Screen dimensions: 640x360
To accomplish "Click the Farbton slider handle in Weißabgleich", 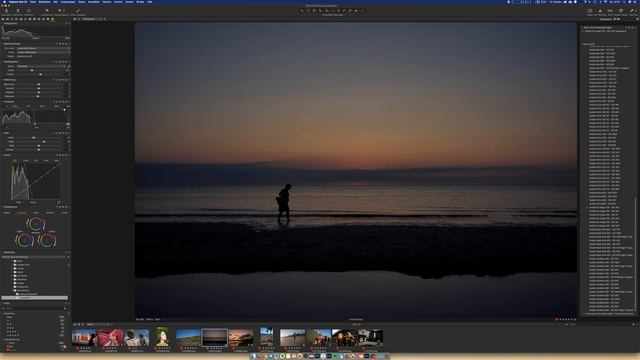I will click(40, 74).
